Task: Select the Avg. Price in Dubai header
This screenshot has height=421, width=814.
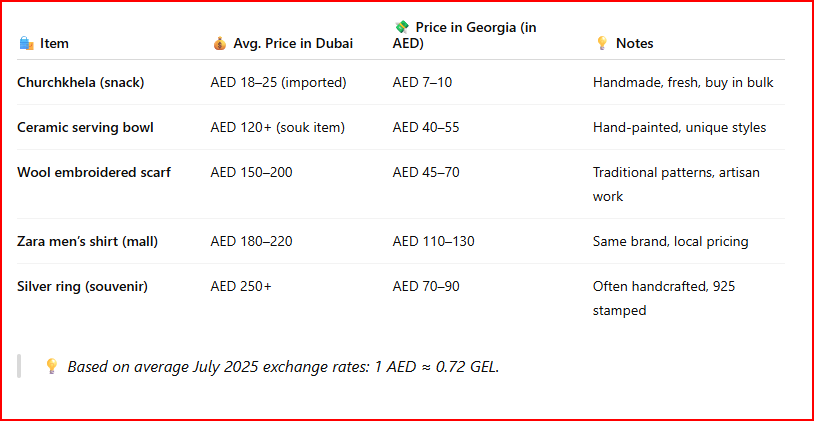Action: tap(293, 44)
